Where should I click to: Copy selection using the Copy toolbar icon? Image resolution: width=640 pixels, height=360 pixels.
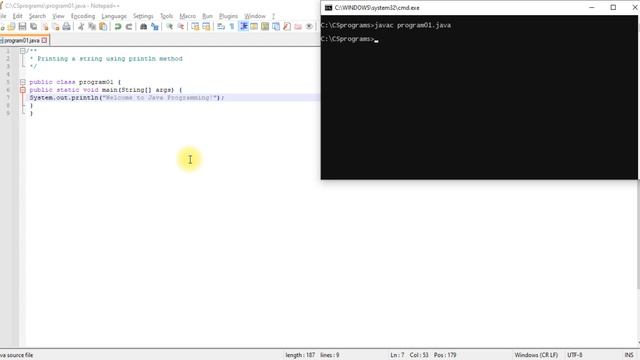point(92,27)
